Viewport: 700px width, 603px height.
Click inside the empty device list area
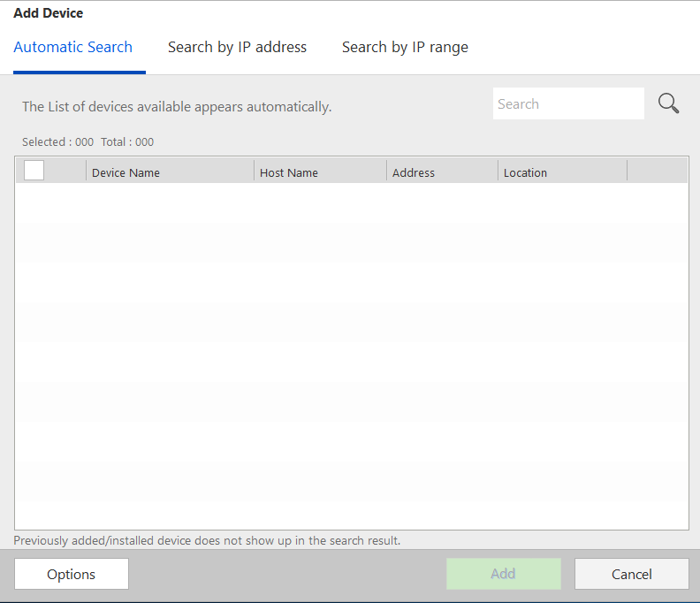click(351, 354)
